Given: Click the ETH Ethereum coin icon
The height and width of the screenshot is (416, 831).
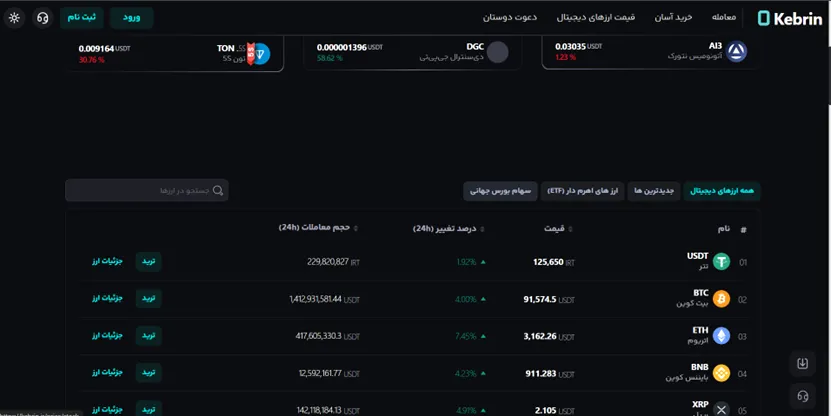Looking at the screenshot, I should 721,336.
